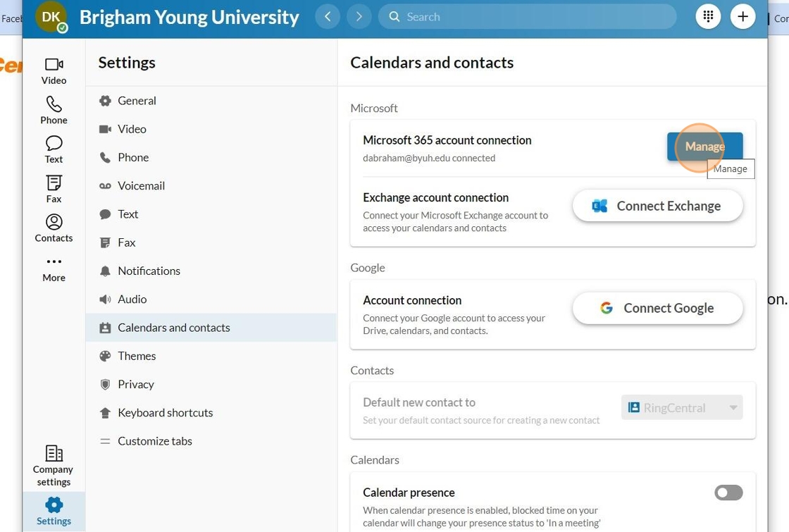789x532 pixels.
Task: Go forward with the right arrow
Action: click(359, 17)
